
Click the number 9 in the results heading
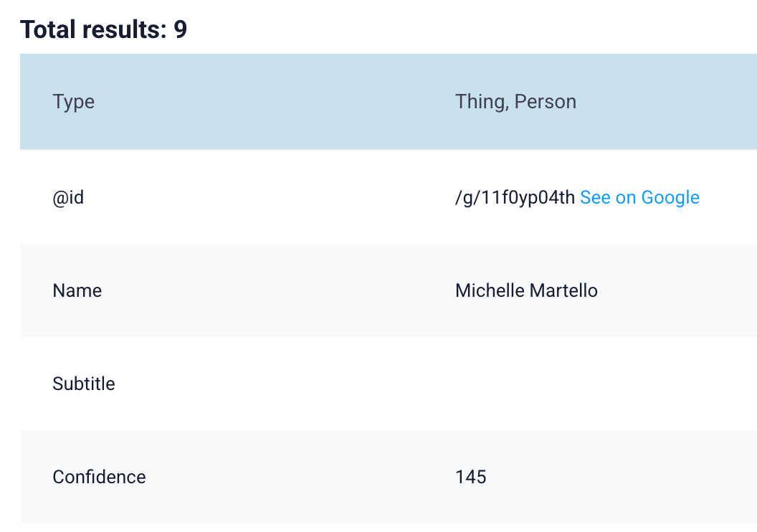click(x=180, y=29)
